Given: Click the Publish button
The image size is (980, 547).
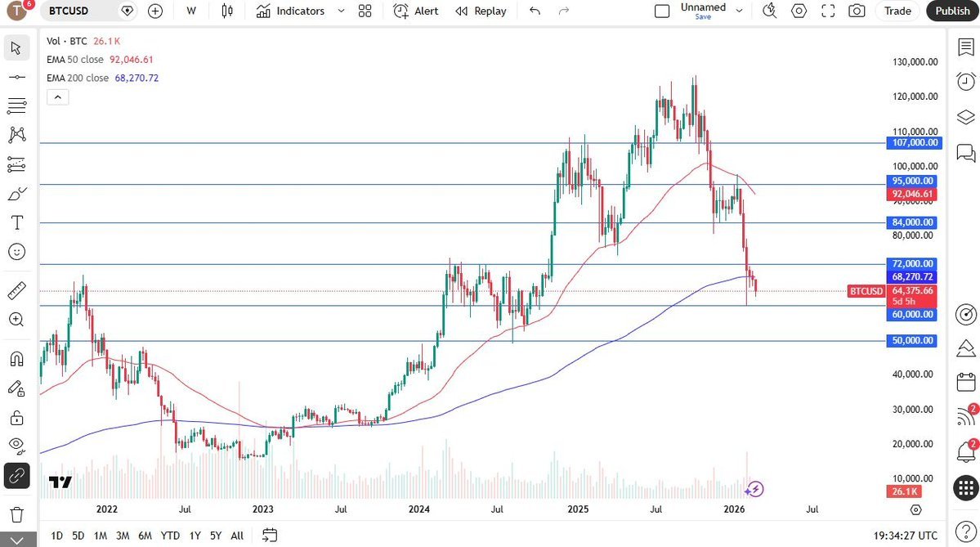Looking at the screenshot, I should point(951,11).
